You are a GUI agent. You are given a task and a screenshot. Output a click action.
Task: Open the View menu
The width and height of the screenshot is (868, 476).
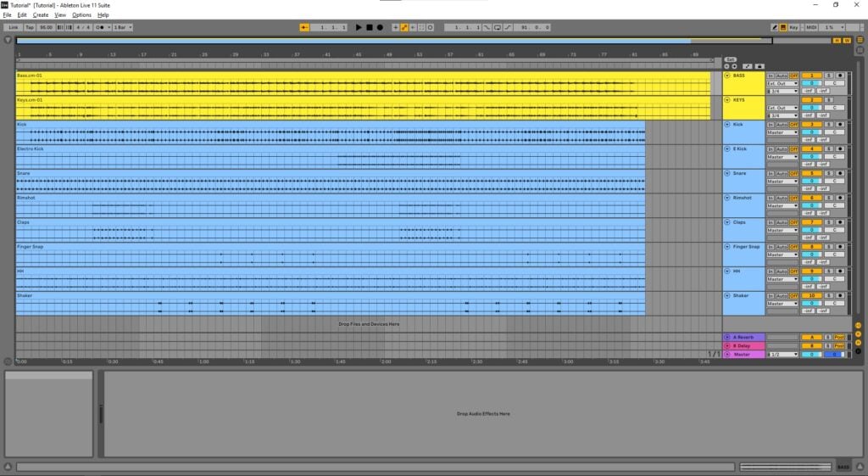click(60, 15)
